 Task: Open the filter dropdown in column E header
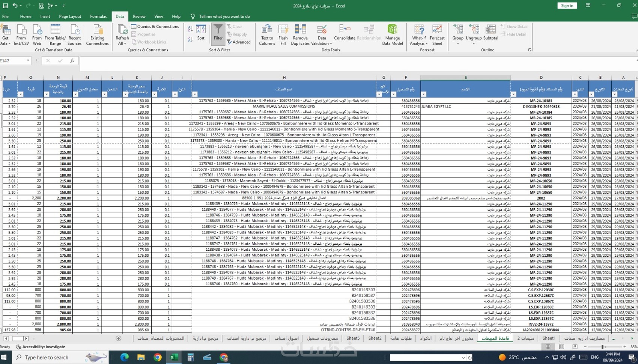(x=423, y=94)
